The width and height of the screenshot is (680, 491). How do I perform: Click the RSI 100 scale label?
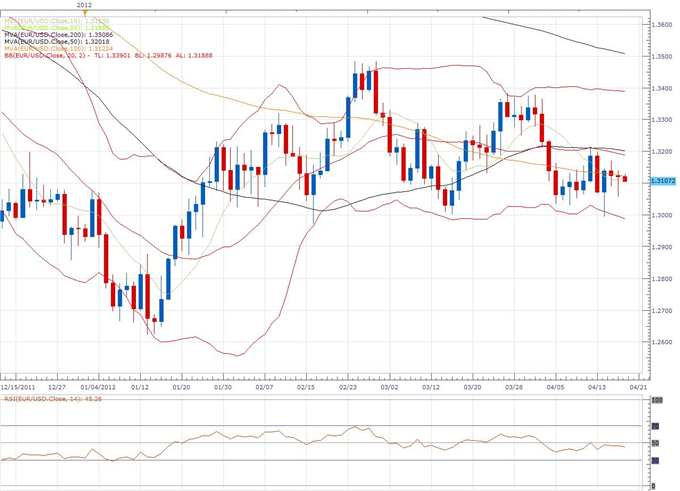tap(657, 400)
